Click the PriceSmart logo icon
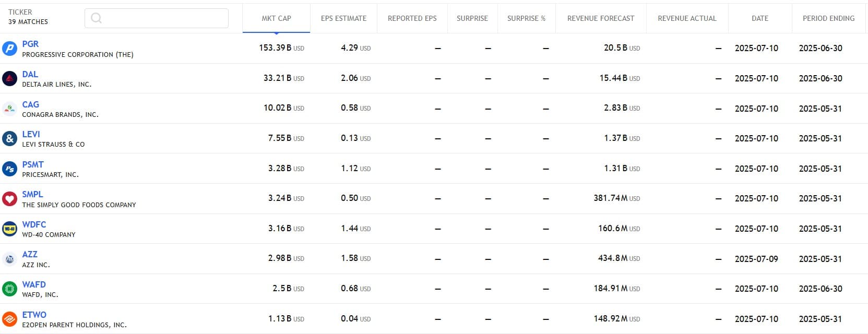The image size is (868, 334). (9, 169)
